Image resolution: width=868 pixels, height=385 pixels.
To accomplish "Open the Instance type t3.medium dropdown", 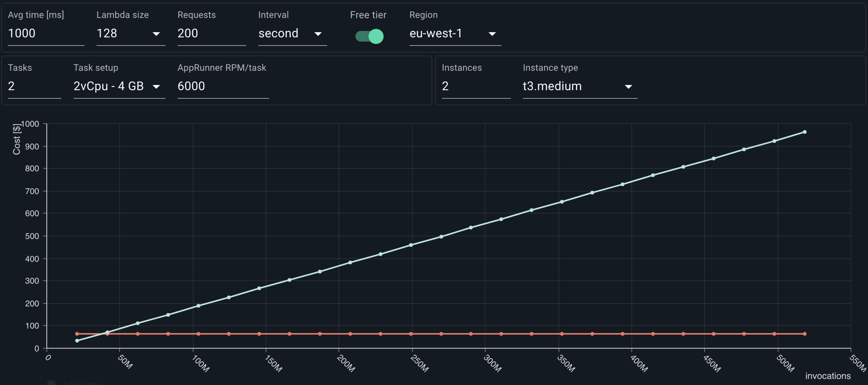I will [x=579, y=86].
